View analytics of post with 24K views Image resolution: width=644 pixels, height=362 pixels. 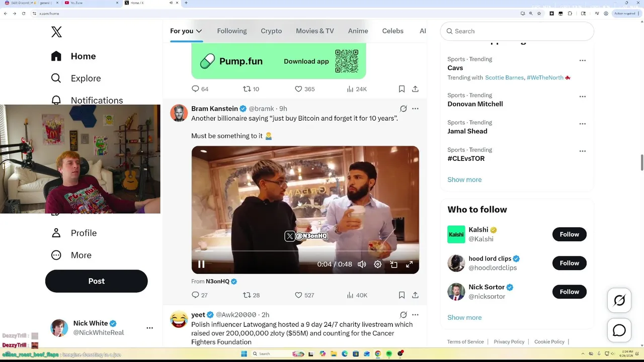tap(357, 89)
